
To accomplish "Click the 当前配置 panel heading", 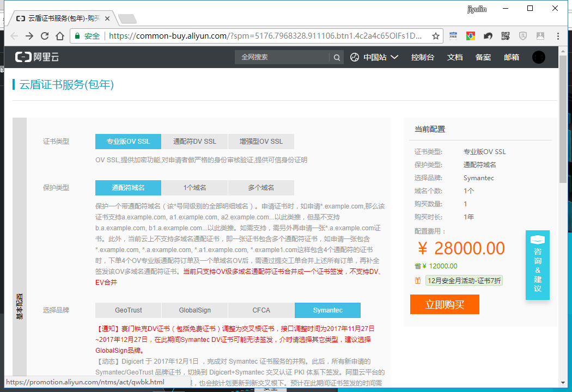I will point(430,129).
